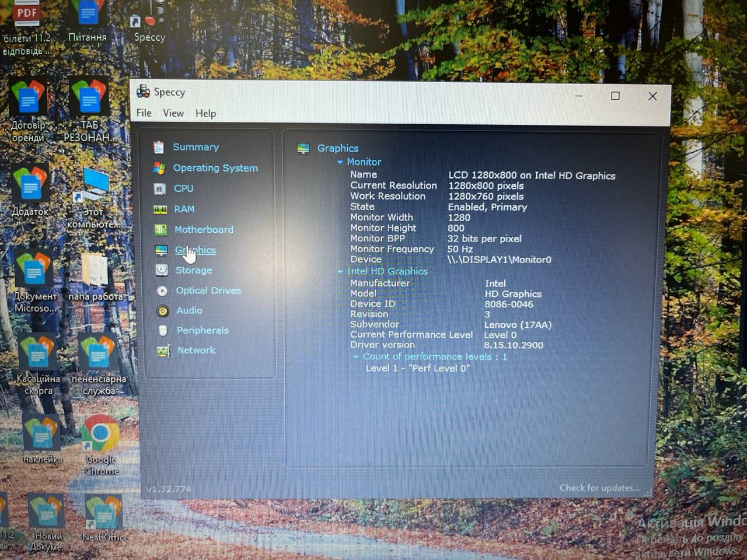Open the Peripherals section

click(203, 331)
